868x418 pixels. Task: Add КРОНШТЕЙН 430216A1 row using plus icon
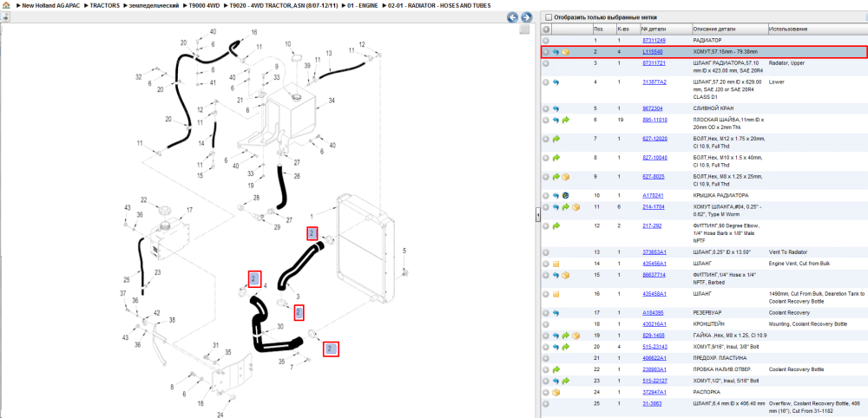(546, 324)
